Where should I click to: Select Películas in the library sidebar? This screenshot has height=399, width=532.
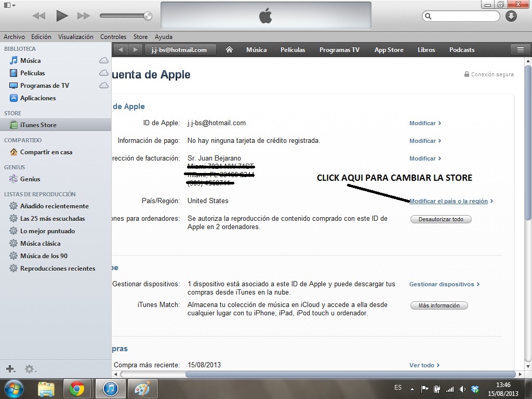33,73
